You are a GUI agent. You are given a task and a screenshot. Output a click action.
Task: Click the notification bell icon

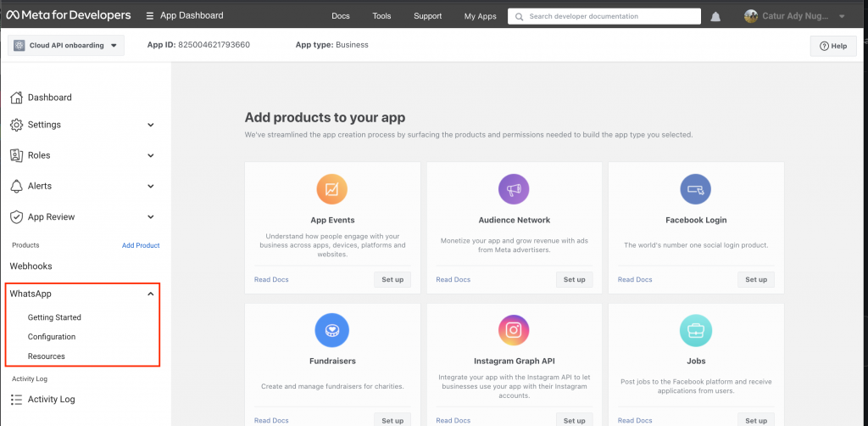pos(716,16)
